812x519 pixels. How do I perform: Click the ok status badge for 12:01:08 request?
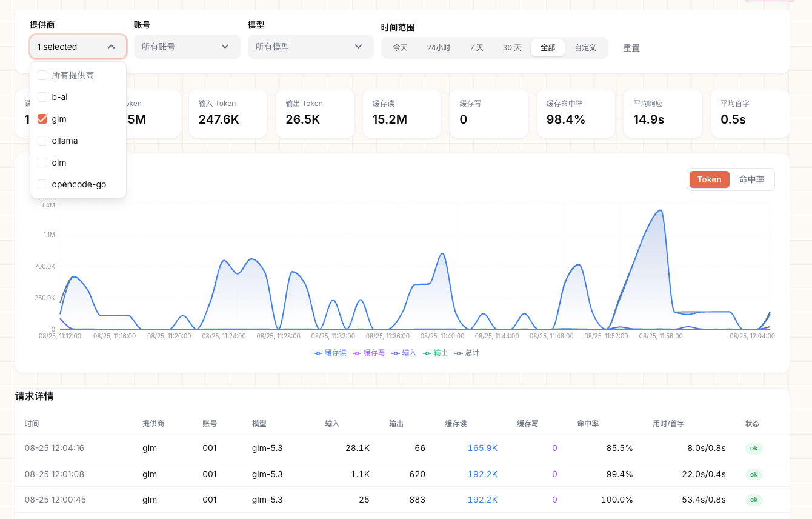[754, 474]
